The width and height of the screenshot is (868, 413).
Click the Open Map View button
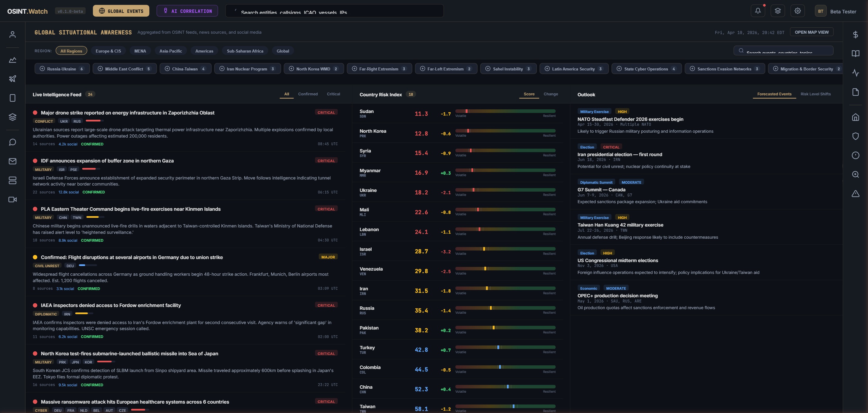click(812, 32)
